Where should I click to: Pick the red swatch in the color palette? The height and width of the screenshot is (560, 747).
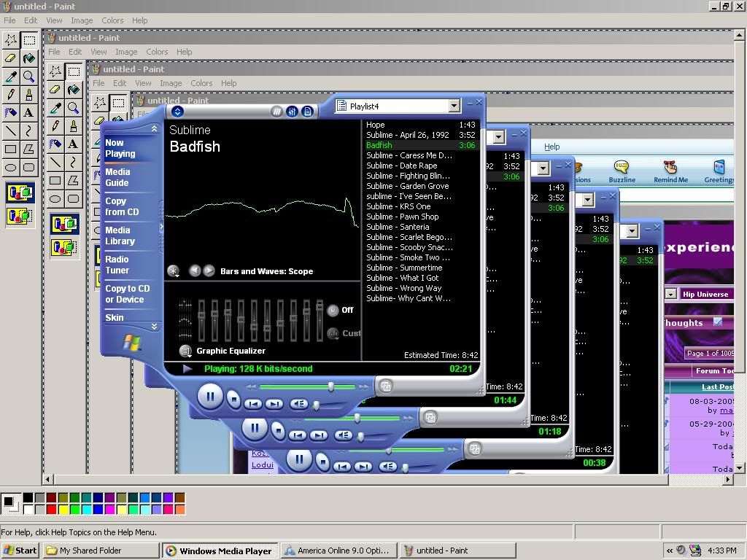tap(51, 509)
